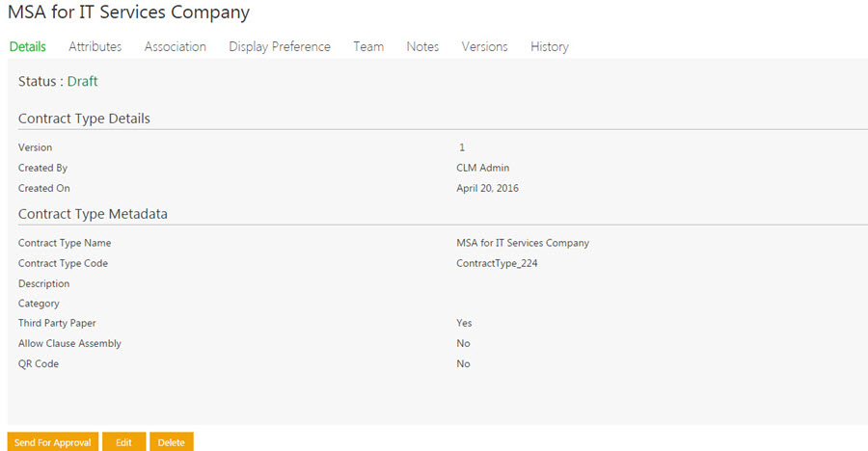Open the Display Preference tab

point(280,46)
